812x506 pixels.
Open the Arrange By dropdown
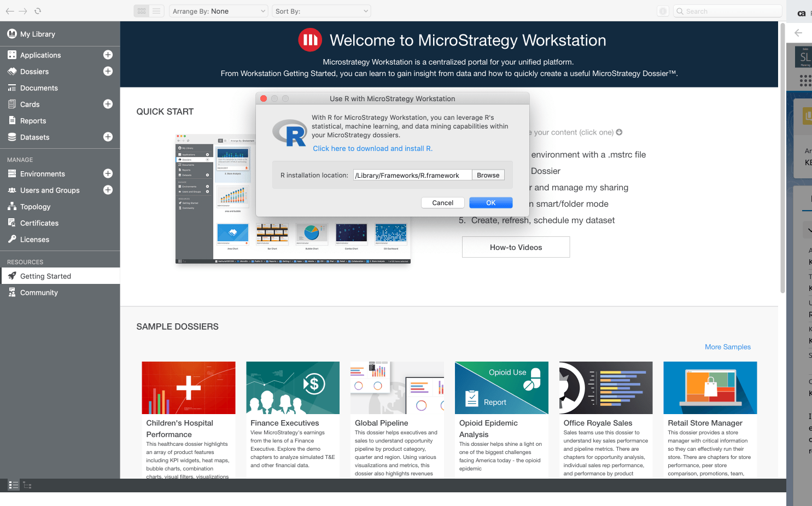tap(219, 11)
